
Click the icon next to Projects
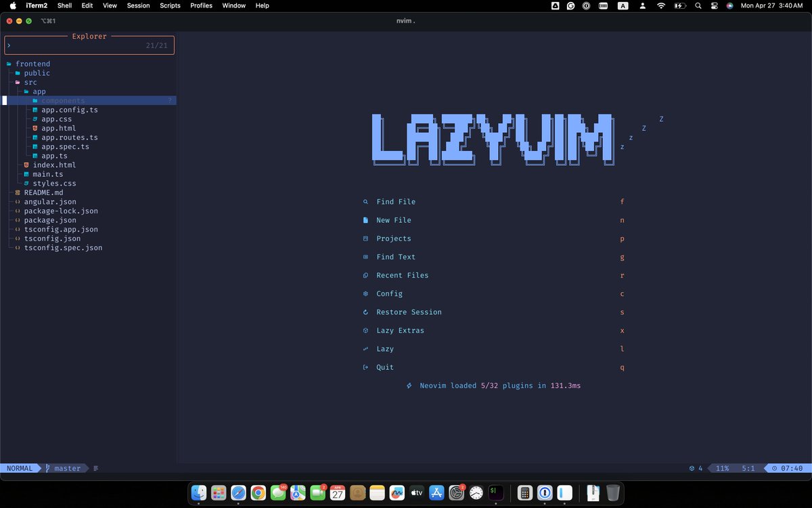365,238
